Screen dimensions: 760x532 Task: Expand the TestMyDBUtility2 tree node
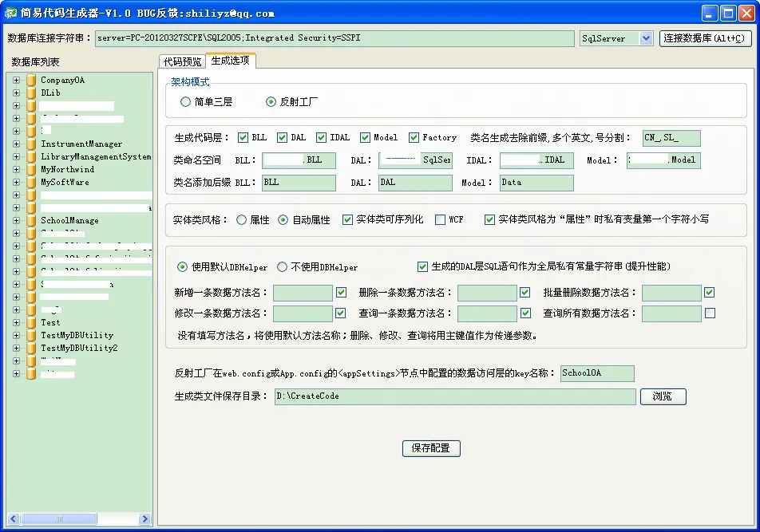click(x=16, y=348)
